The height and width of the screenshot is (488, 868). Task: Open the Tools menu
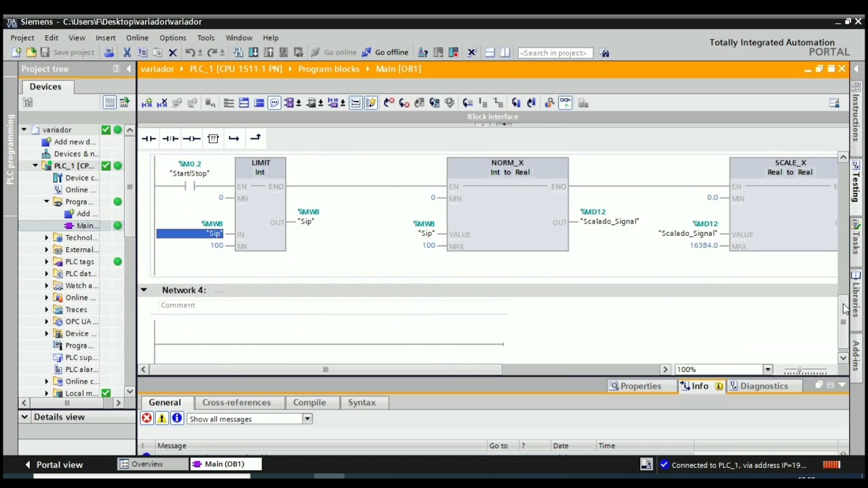pyautogui.click(x=205, y=38)
